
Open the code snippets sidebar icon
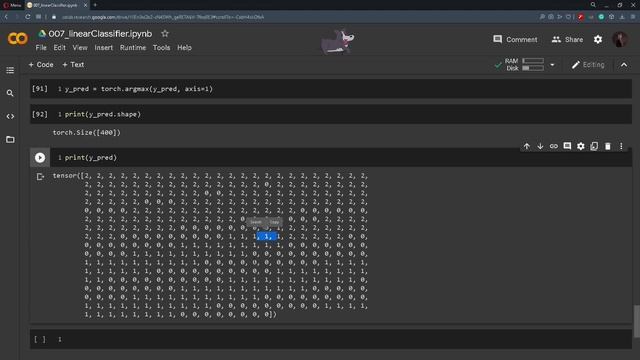pos(10,116)
